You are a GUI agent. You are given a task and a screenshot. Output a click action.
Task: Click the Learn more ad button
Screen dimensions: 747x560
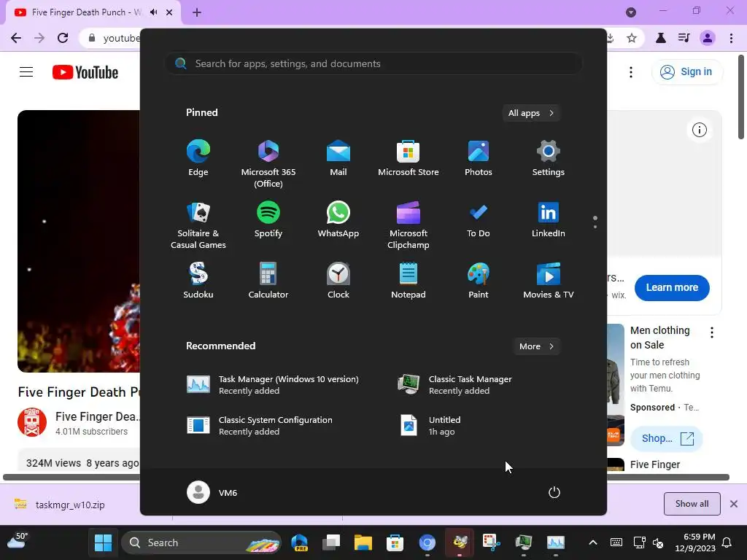[x=672, y=287]
